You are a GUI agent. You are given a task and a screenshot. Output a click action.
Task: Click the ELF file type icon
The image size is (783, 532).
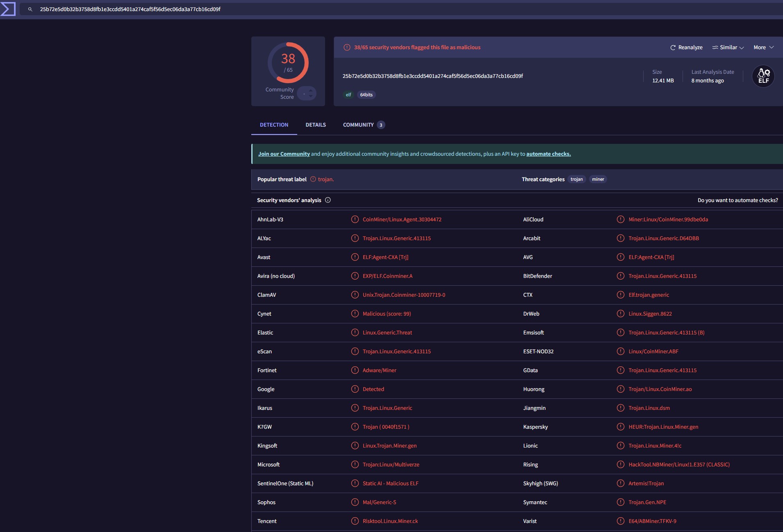pos(763,76)
